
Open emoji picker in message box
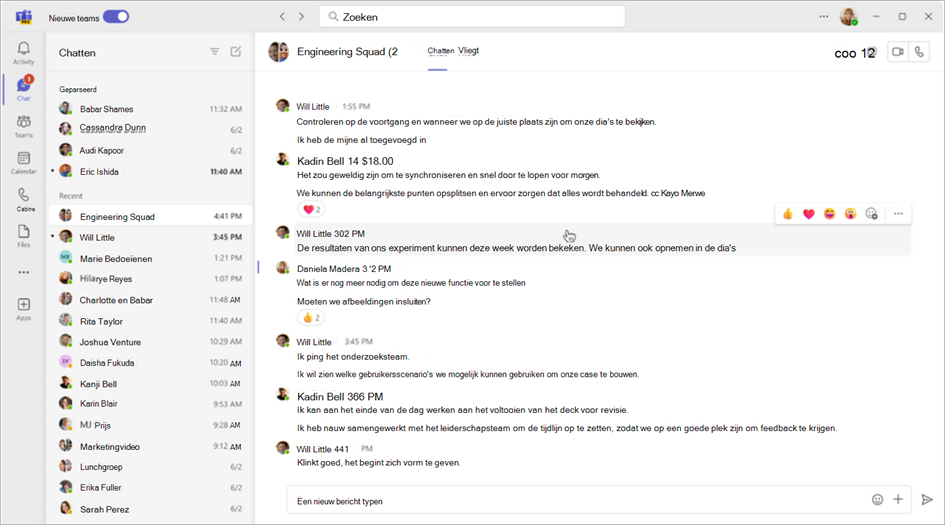[877, 499]
